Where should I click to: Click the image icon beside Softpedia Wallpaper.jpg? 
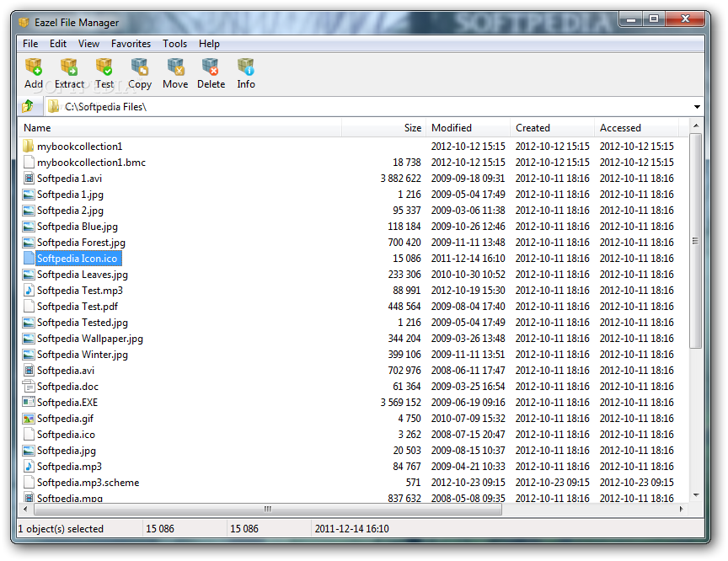click(29, 339)
